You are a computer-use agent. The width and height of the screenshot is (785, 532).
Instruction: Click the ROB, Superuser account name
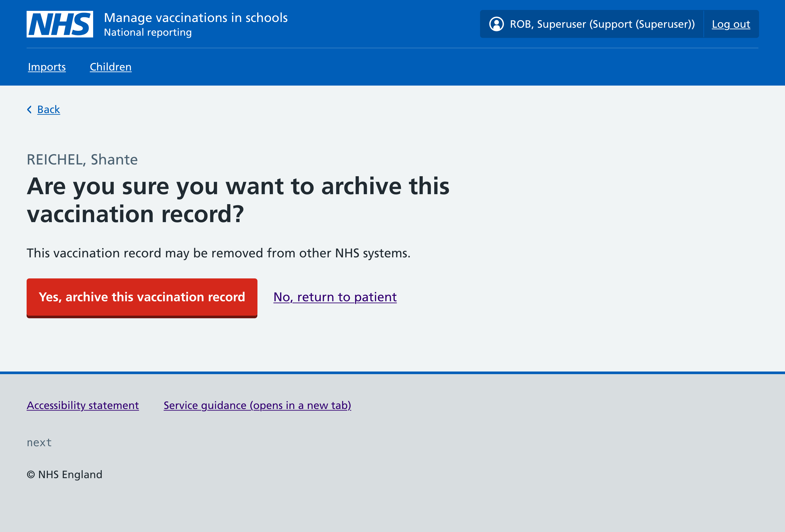coord(602,24)
